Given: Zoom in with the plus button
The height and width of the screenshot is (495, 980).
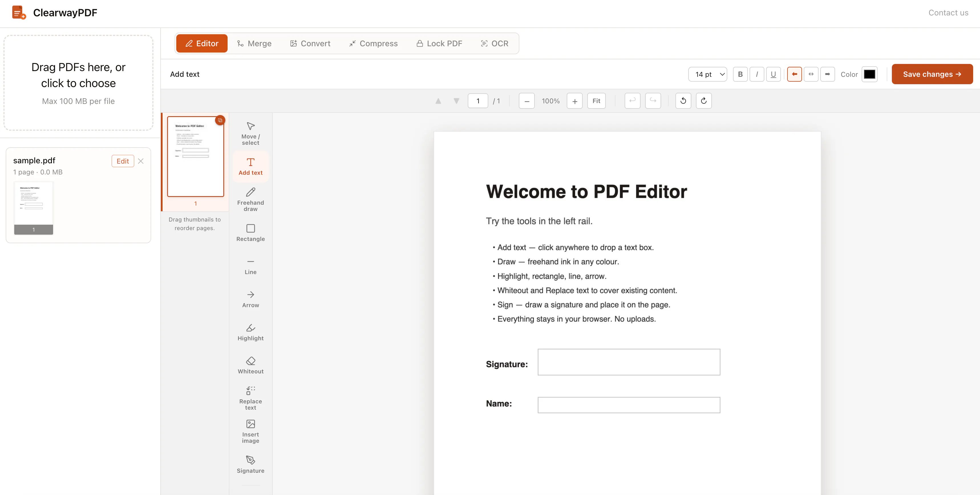Looking at the screenshot, I should (x=574, y=101).
